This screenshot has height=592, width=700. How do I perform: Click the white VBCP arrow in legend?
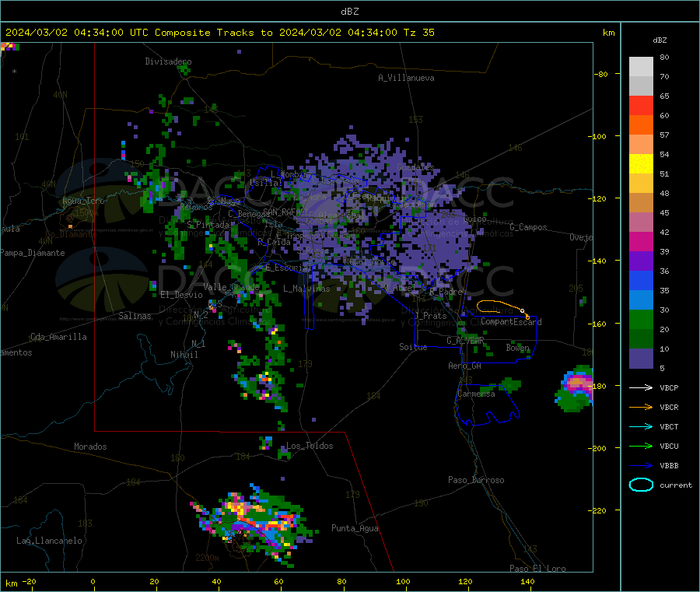641,387
